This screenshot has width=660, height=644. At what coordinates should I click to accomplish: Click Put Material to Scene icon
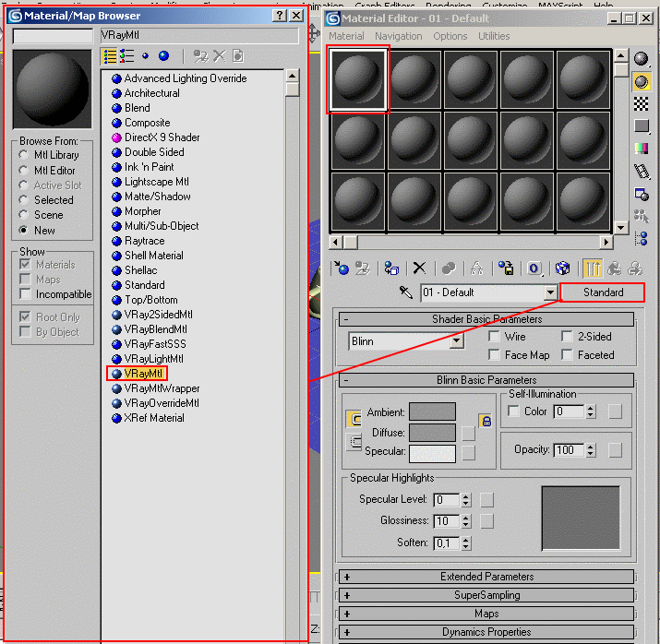pos(363,268)
